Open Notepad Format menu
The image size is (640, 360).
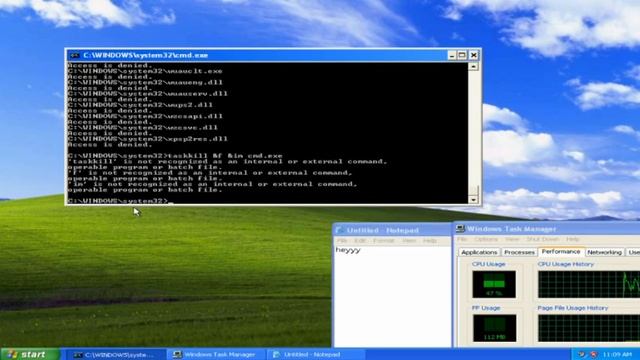(x=384, y=241)
